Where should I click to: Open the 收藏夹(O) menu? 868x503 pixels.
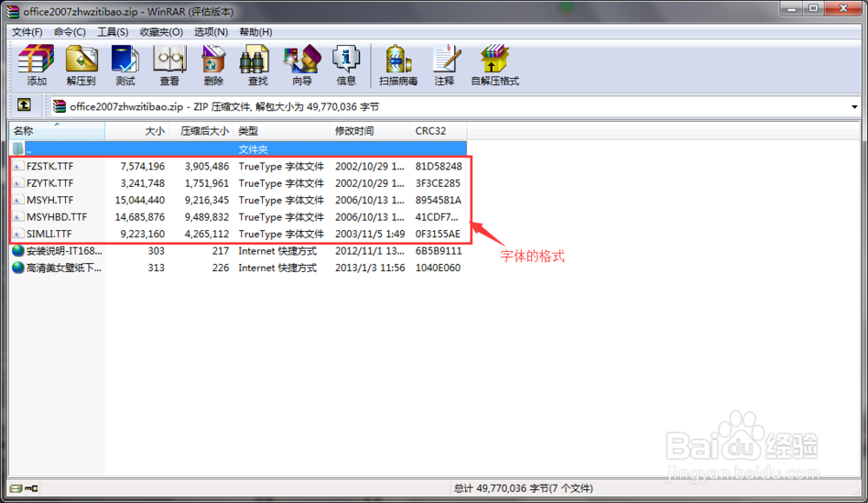[161, 32]
